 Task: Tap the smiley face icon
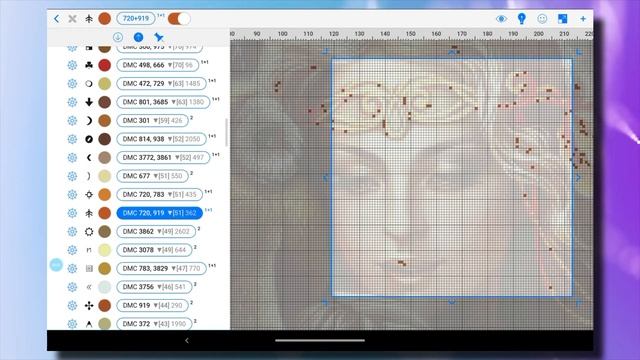pos(542,18)
